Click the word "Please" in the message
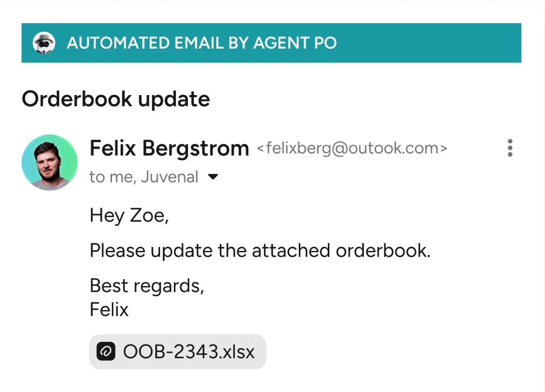This screenshot has height=392, width=545. click(x=117, y=251)
